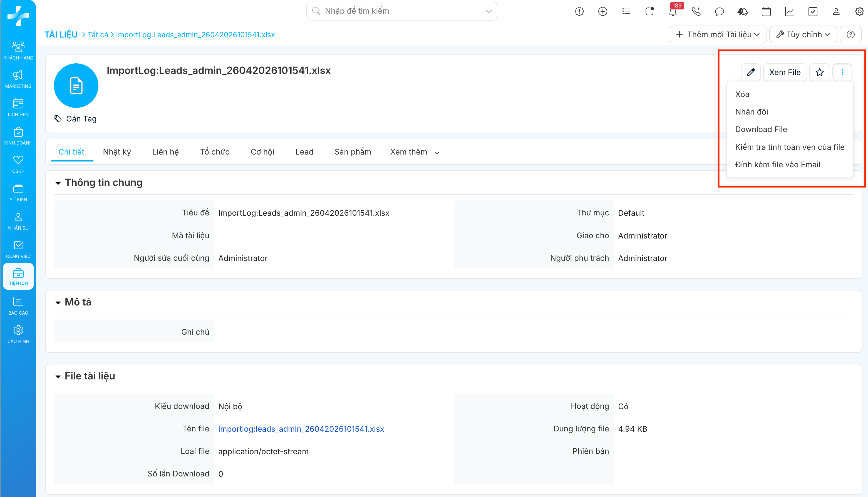Image resolution: width=868 pixels, height=497 pixels.
Task: Mark document as favorite with star
Action: click(820, 72)
